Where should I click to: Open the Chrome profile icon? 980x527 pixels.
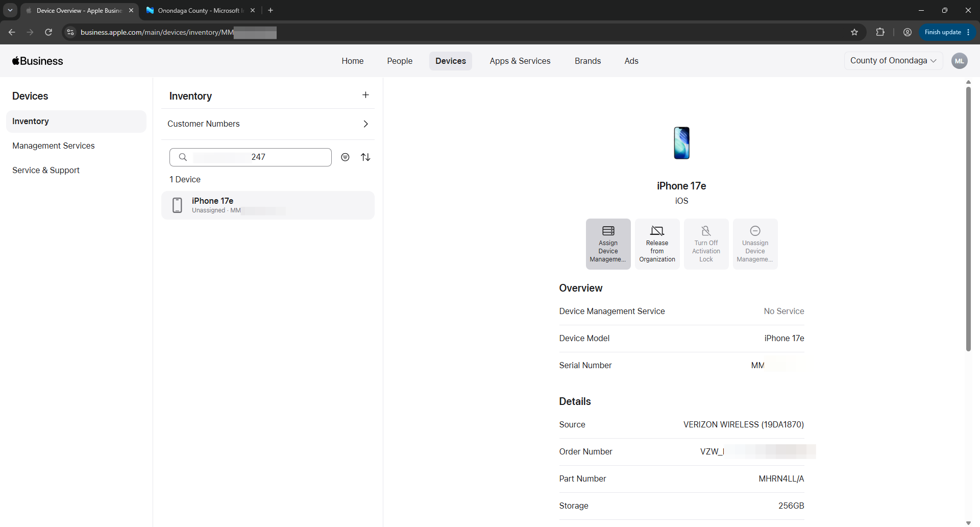tap(907, 32)
